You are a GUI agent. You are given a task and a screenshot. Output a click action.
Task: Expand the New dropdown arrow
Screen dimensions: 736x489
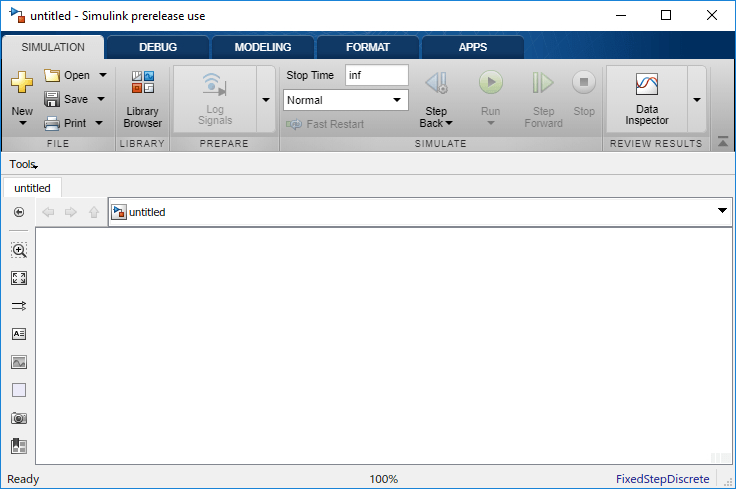(23, 123)
